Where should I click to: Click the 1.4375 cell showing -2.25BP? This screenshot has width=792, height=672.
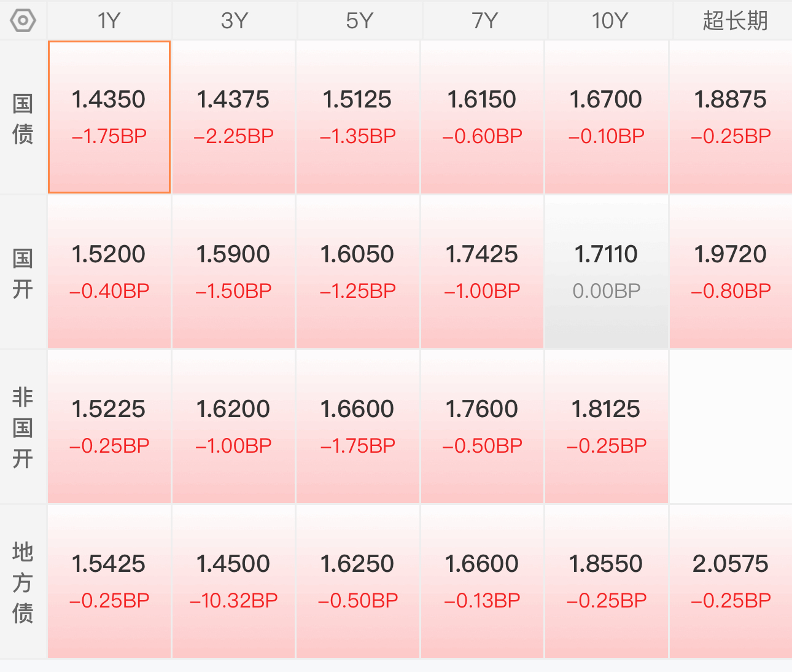click(x=233, y=117)
